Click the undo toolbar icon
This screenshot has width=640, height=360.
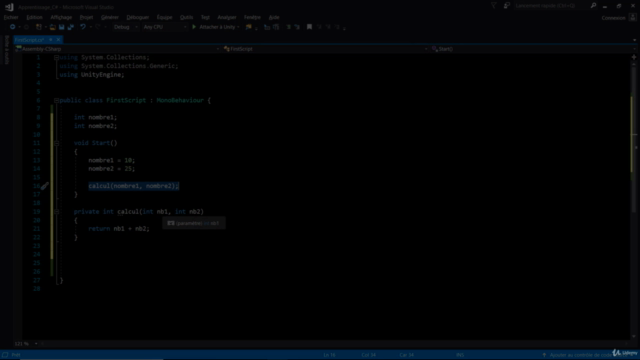(83, 27)
